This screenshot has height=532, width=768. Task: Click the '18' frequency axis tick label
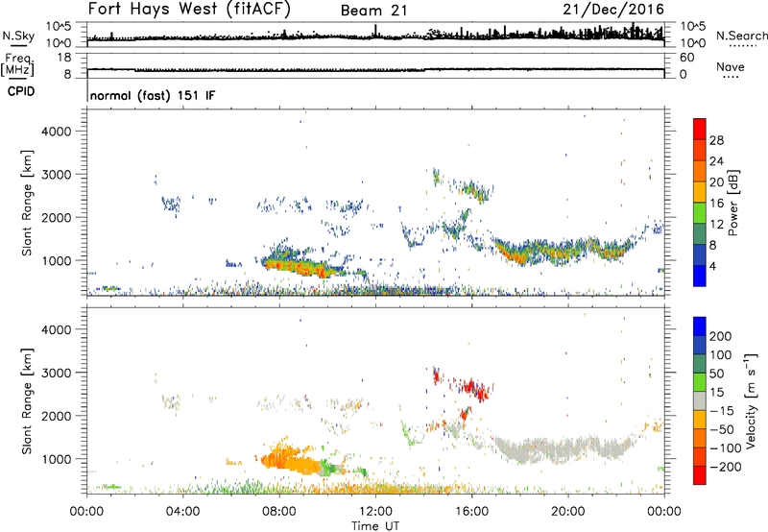coord(64,58)
